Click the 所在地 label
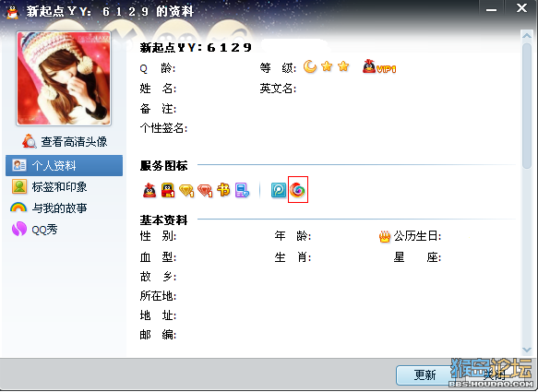 (158, 296)
